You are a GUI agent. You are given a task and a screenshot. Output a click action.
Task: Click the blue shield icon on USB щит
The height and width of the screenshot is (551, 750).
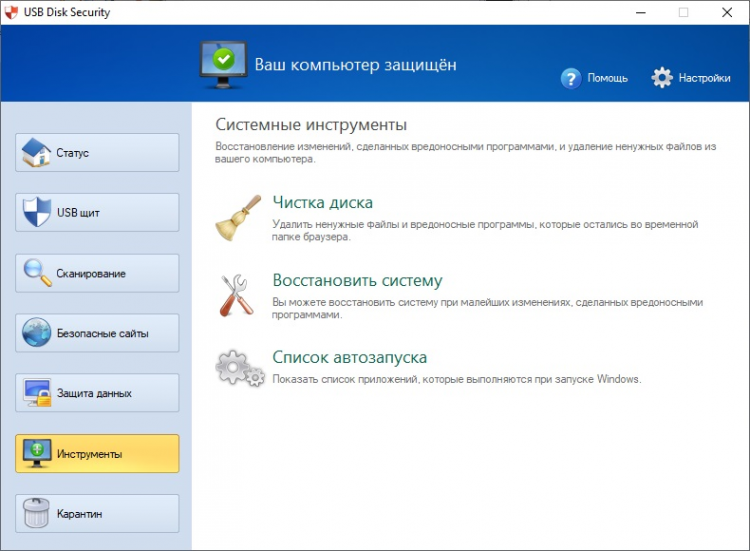[x=37, y=212]
